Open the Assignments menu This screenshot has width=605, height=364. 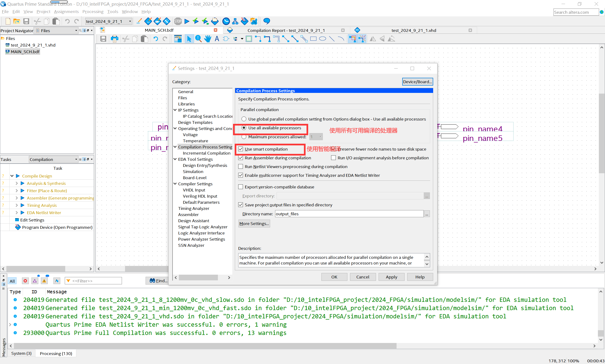click(x=66, y=12)
